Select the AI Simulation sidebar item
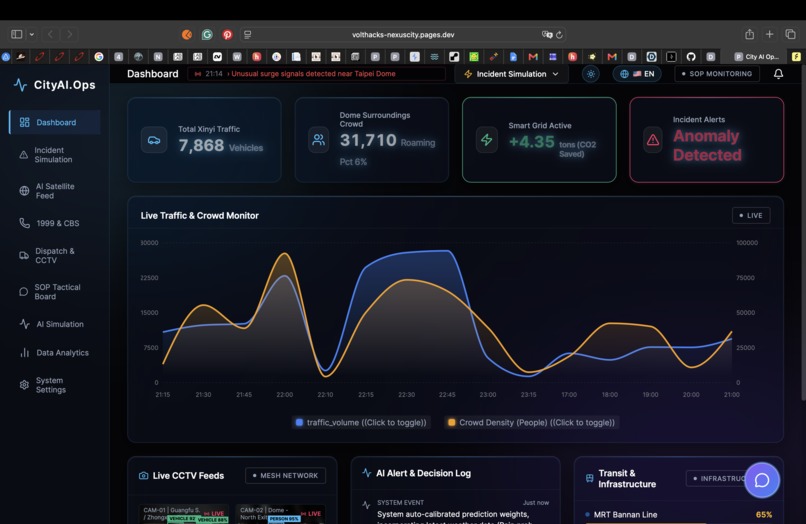The height and width of the screenshot is (524, 806). (53, 324)
